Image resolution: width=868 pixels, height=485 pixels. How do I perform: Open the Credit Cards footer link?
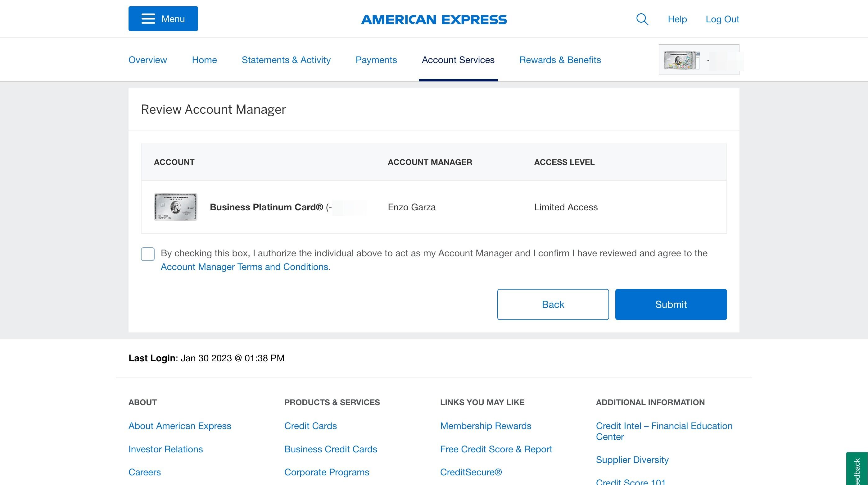pos(310,426)
